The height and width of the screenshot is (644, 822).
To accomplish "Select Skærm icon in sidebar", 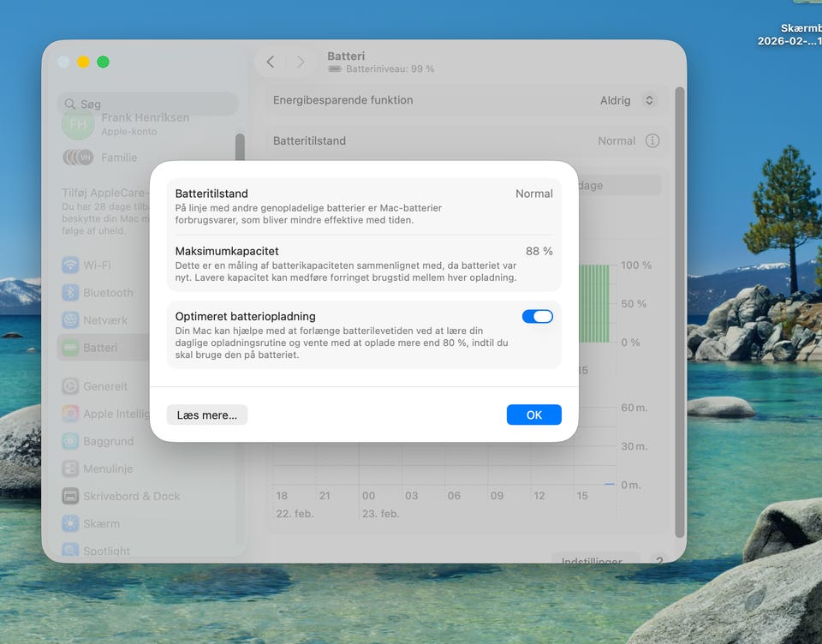I will tap(70, 523).
